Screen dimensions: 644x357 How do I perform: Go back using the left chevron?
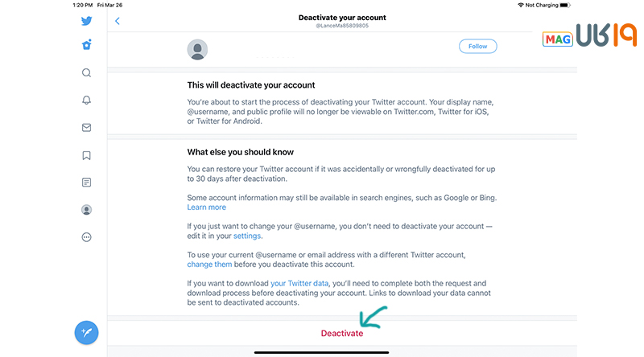click(x=118, y=21)
